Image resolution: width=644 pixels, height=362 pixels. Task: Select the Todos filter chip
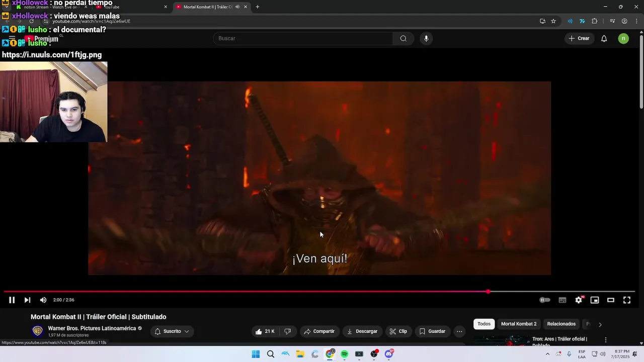(x=484, y=324)
